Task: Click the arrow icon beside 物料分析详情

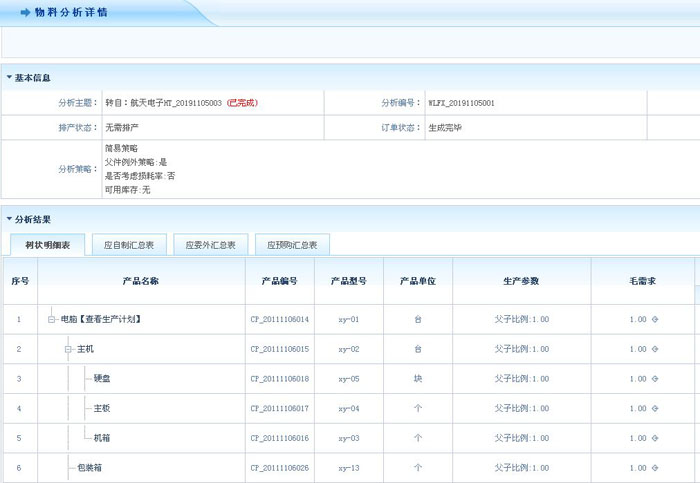Action: point(26,12)
